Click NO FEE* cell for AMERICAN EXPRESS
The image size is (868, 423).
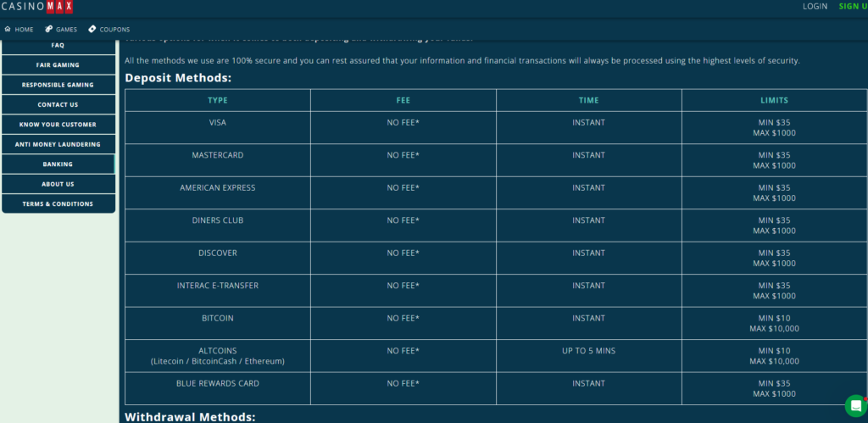[403, 193]
